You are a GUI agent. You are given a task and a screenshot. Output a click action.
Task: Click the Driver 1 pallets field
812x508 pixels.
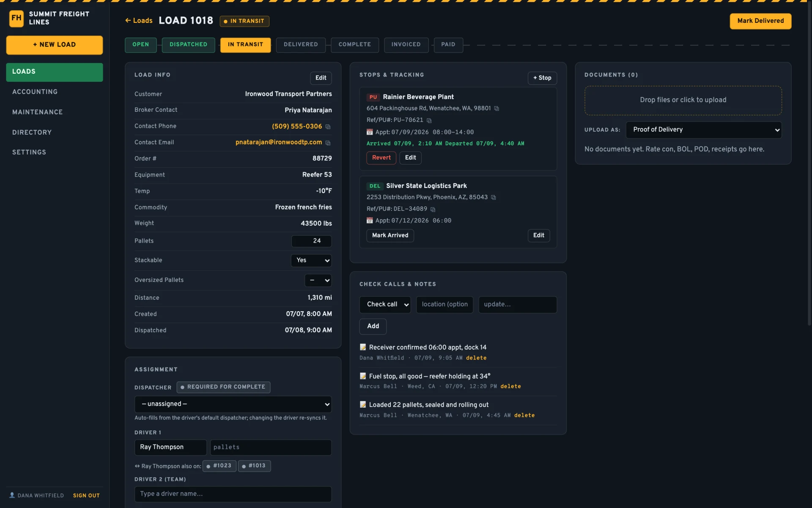pyautogui.click(x=271, y=447)
